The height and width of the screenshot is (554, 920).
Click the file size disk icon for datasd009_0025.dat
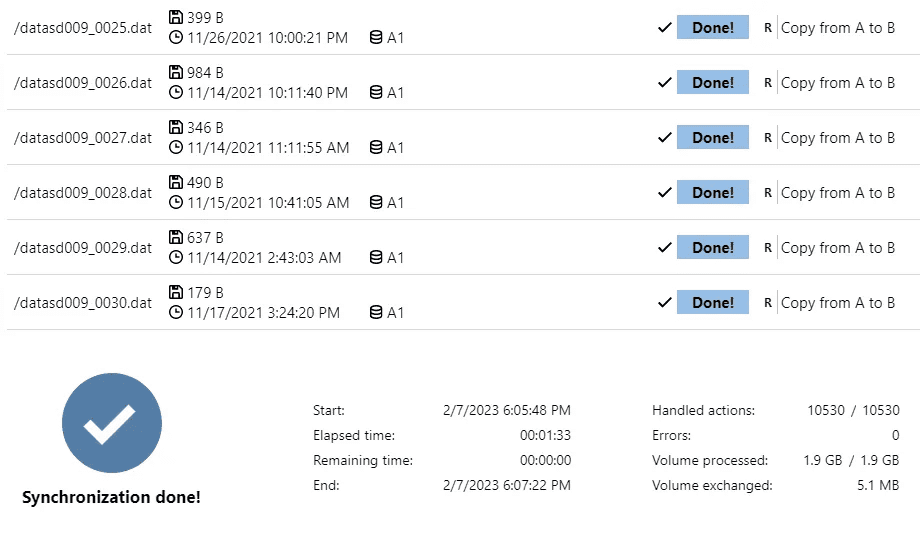click(177, 17)
